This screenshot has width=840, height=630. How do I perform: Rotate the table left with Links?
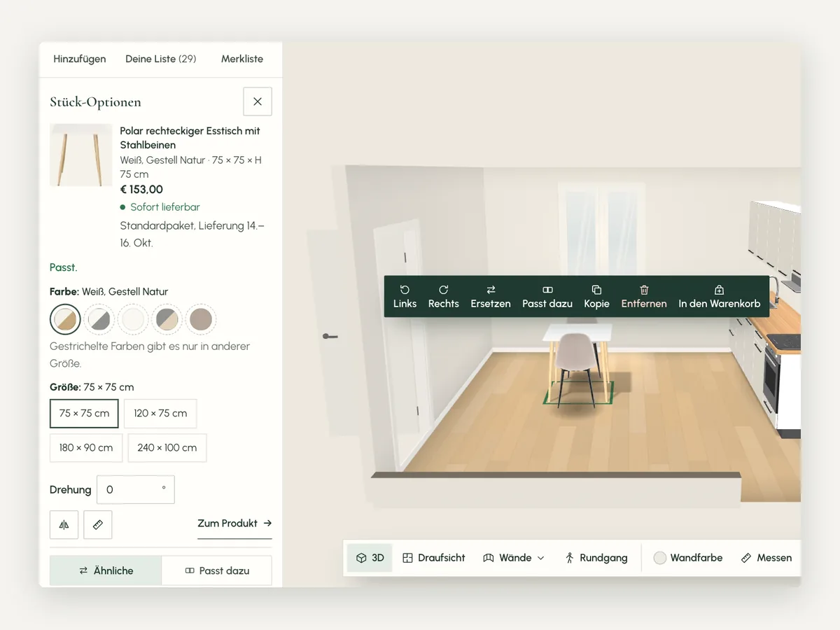click(405, 297)
